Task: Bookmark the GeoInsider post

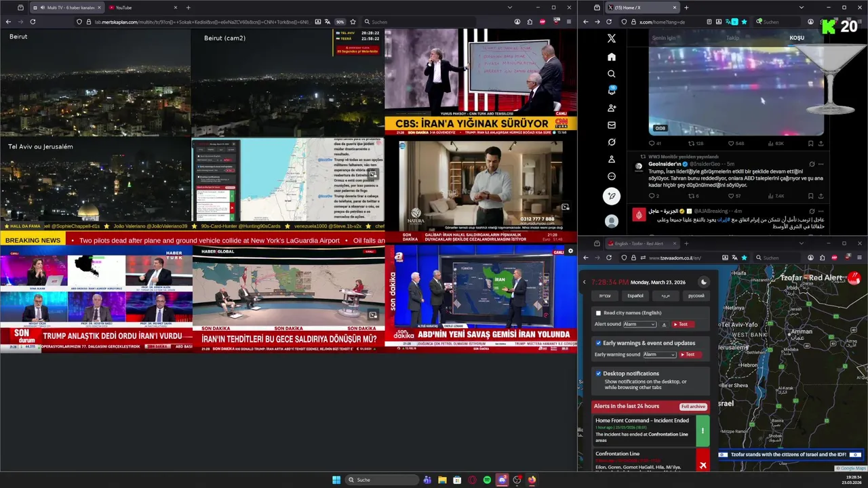Action: click(x=810, y=196)
